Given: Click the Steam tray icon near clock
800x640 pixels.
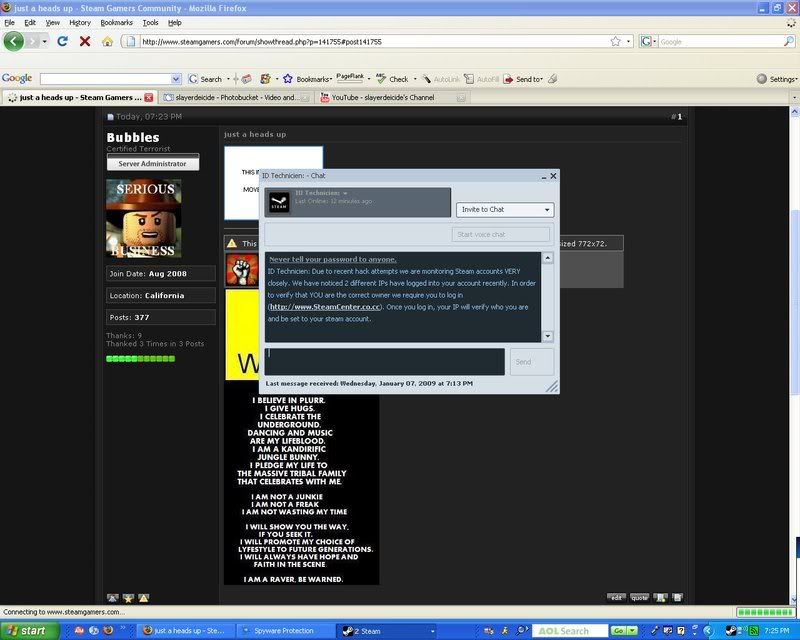Looking at the screenshot, I should pos(731,631).
